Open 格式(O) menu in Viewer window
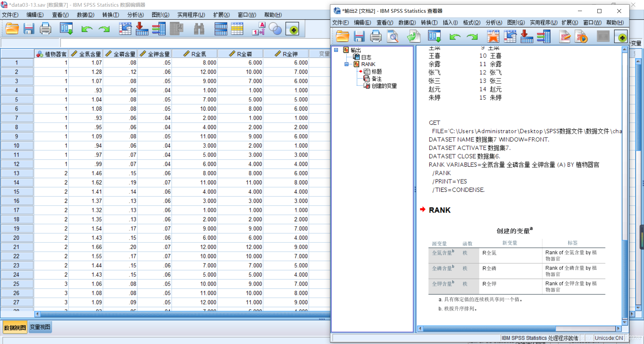Image resolution: width=644 pixels, height=344 pixels. 472,22
